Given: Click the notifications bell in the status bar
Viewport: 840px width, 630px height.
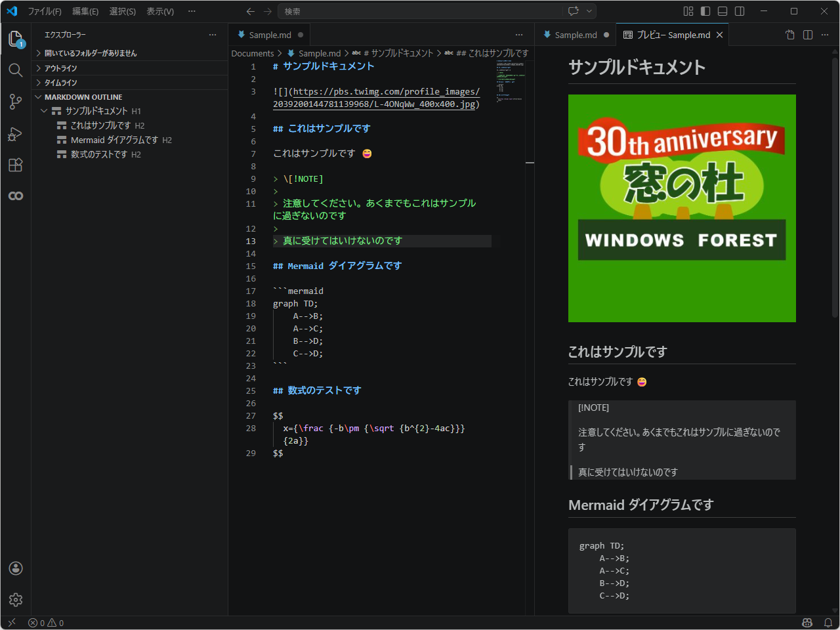Looking at the screenshot, I should pyautogui.click(x=828, y=622).
